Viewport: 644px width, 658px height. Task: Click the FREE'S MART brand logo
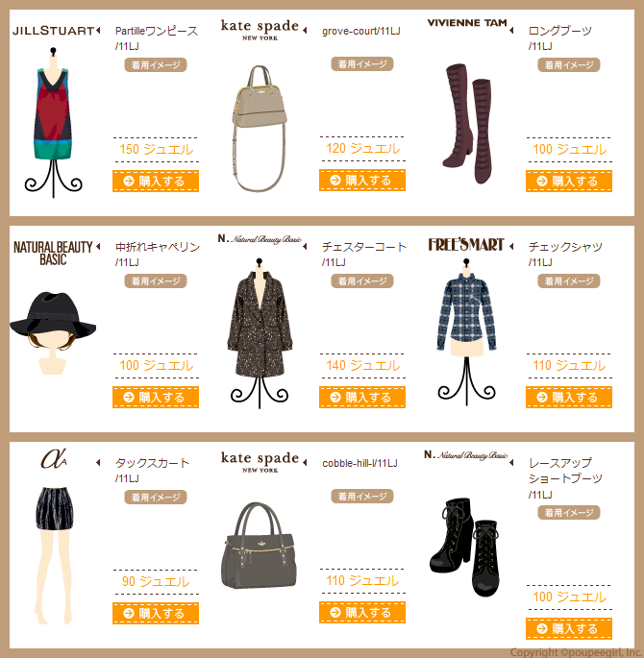[x=466, y=245]
